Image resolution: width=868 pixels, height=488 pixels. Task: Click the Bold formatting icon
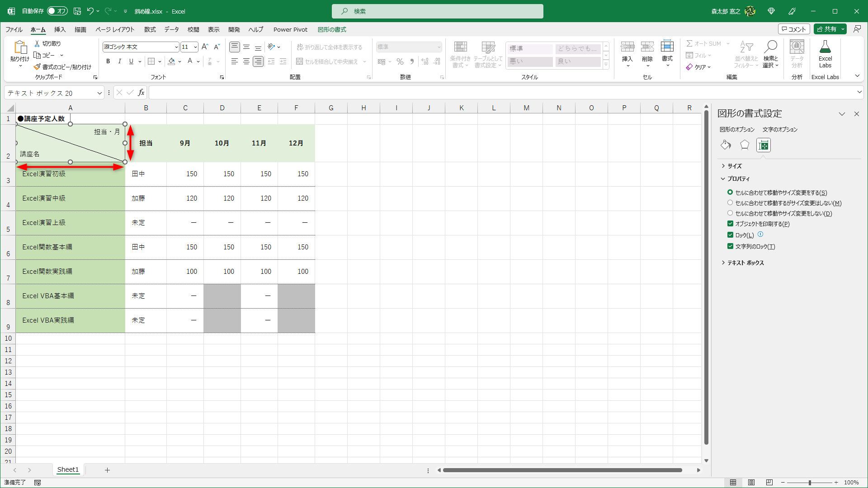point(108,61)
